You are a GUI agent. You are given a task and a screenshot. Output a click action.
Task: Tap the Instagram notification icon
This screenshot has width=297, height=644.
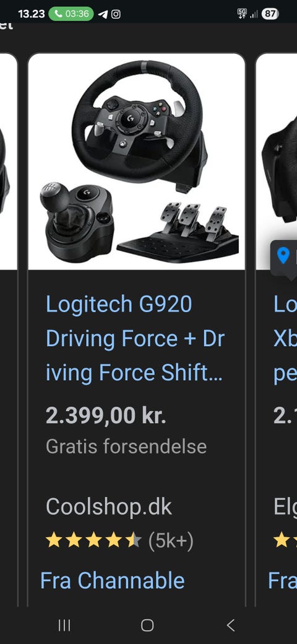116,14
